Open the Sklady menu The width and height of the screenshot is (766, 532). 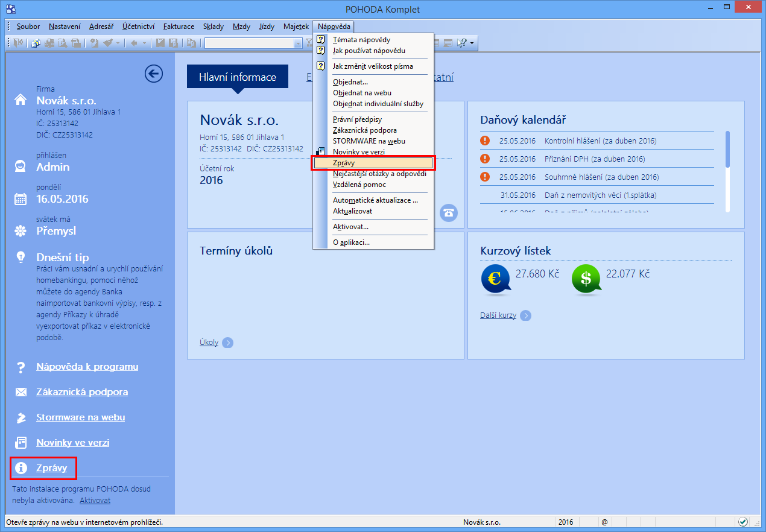[x=214, y=27]
